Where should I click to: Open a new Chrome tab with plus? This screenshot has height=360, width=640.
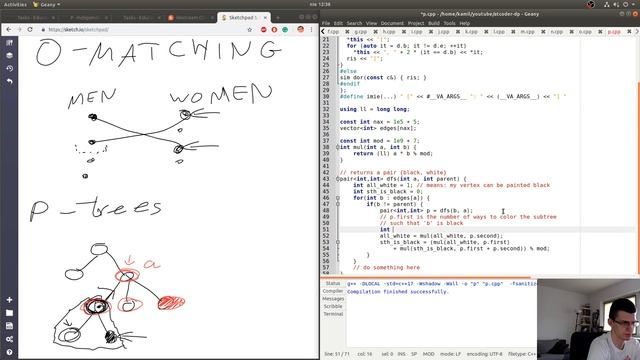[x=278, y=18]
